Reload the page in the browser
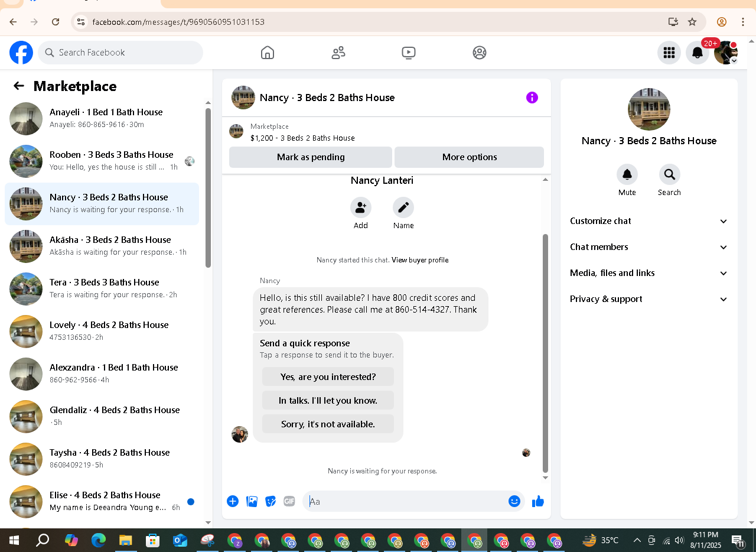Viewport: 756px width, 552px height. coord(56,22)
